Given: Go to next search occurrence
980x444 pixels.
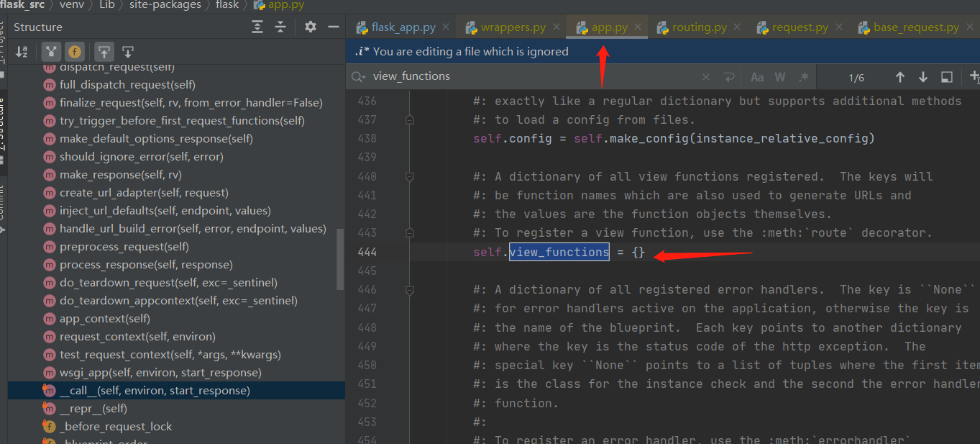Looking at the screenshot, I should 923,77.
